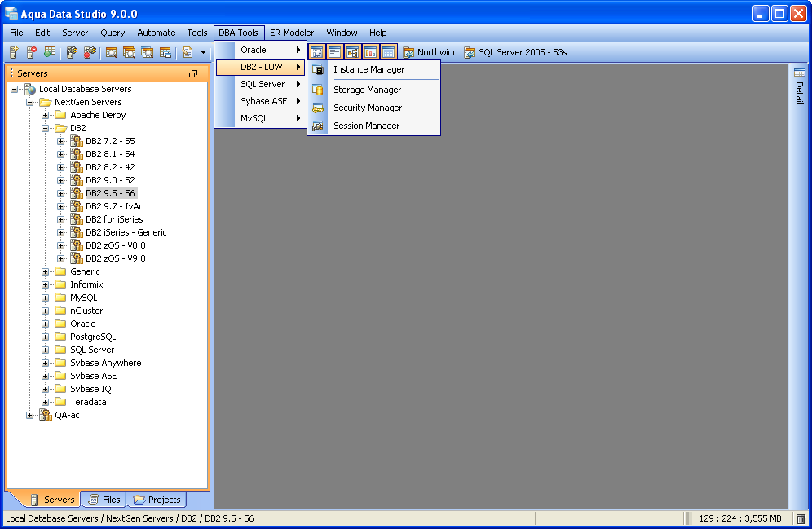Collapse the DB2 folder node
812x529 pixels.
point(45,128)
